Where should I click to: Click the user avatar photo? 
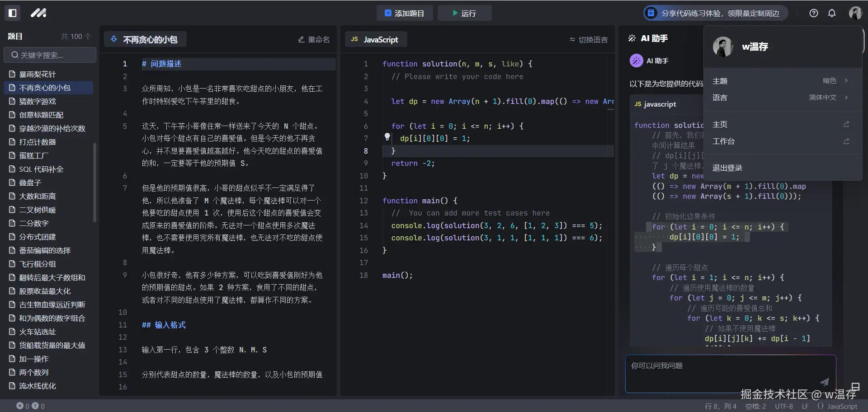click(x=855, y=13)
